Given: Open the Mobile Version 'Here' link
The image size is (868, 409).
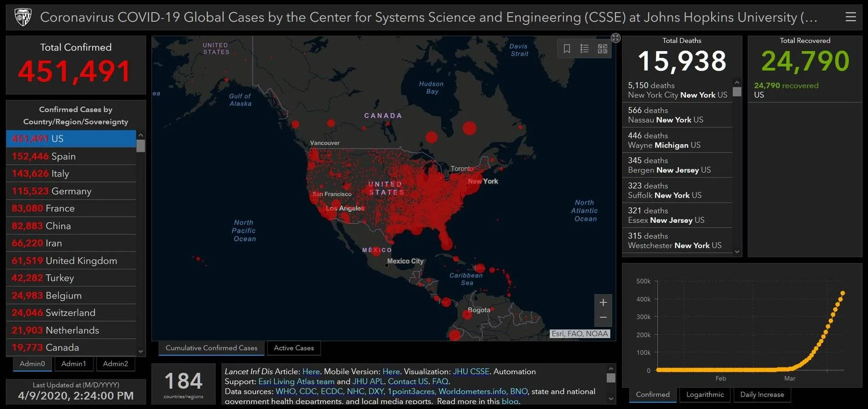Looking at the screenshot, I should click(391, 372).
